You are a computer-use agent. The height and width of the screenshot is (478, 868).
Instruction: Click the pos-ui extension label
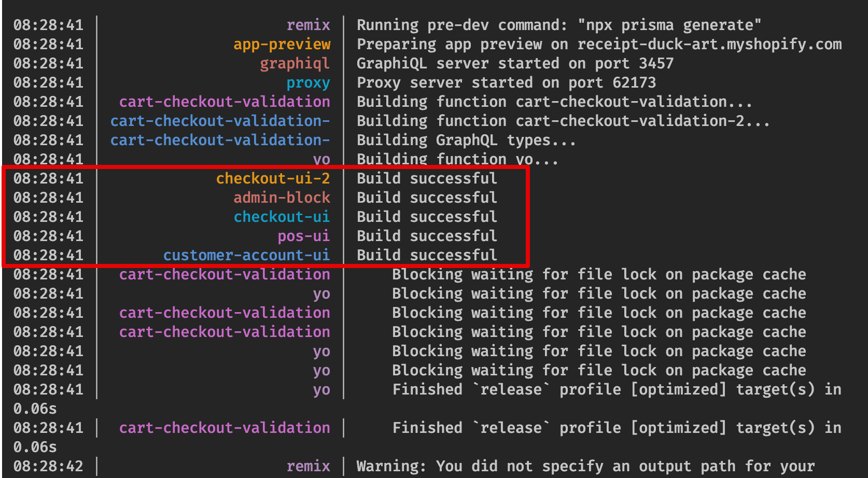click(x=303, y=236)
